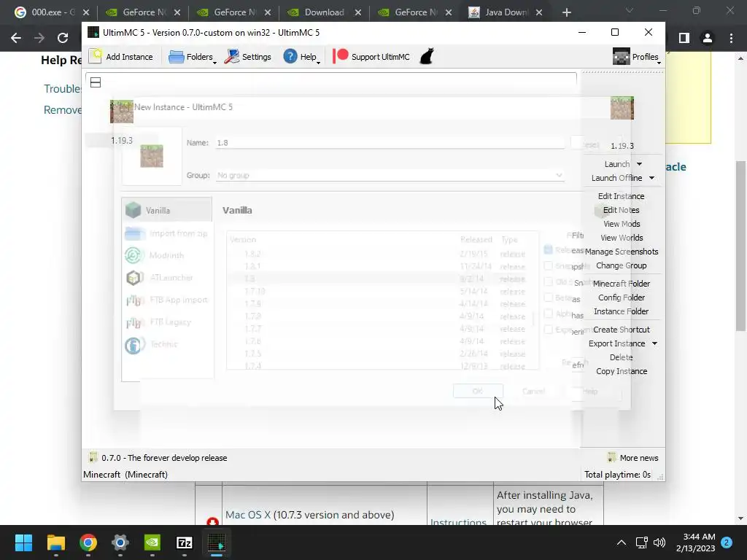Viewport: 747px width, 560px height.
Task: Click Copy Instance button
Action: [622, 371]
